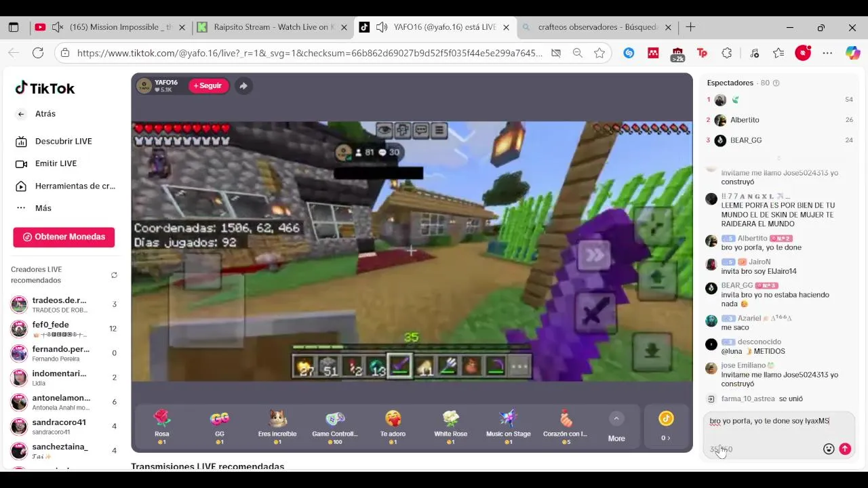Open top viewer number 1 profile
Image resolution: width=868 pixels, height=488 pixels.
(780, 100)
